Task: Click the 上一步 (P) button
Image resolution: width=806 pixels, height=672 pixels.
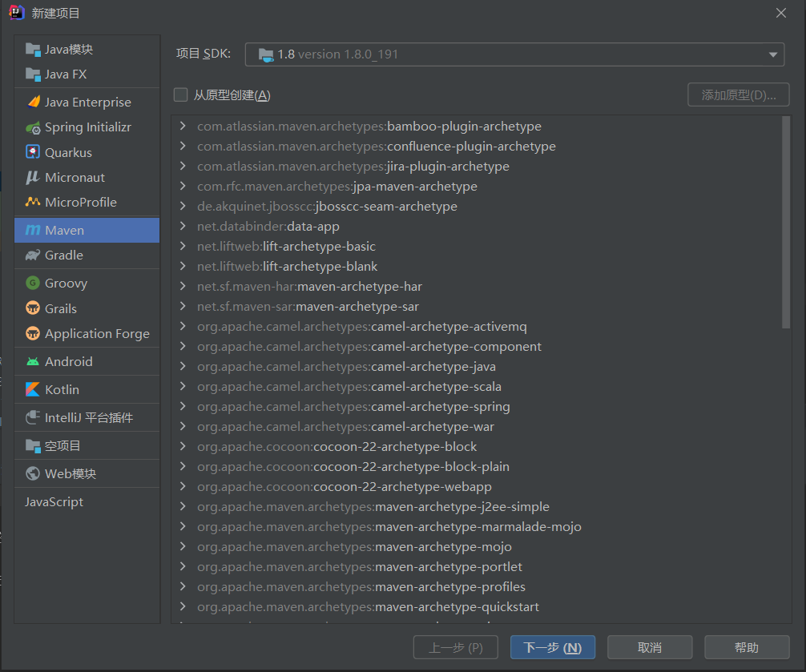Action: [x=455, y=647]
